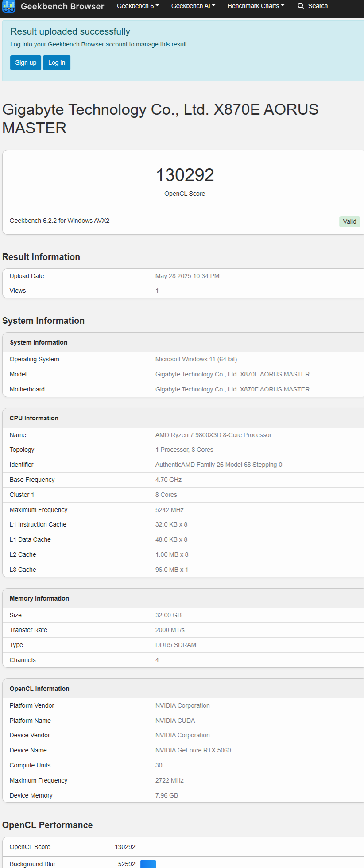The height and width of the screenshot is (868, 364).
Task: Click the Model row value
Action: tap(232, 374)
